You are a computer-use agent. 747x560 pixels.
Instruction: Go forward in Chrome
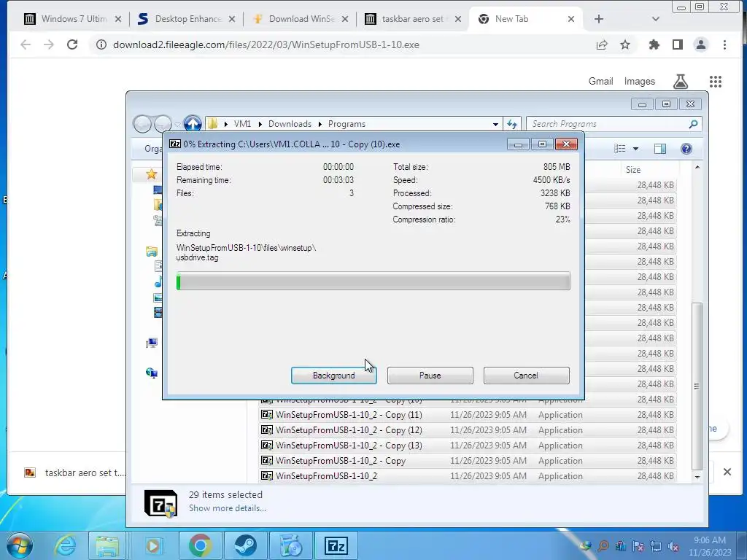[x=49, y=44]
